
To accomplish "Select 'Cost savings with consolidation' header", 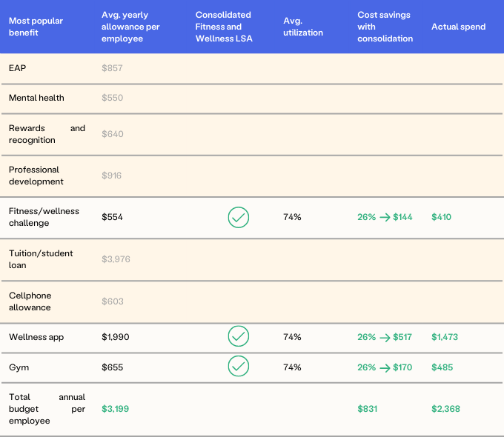I will pyautogui.click(x=385, y=27).
